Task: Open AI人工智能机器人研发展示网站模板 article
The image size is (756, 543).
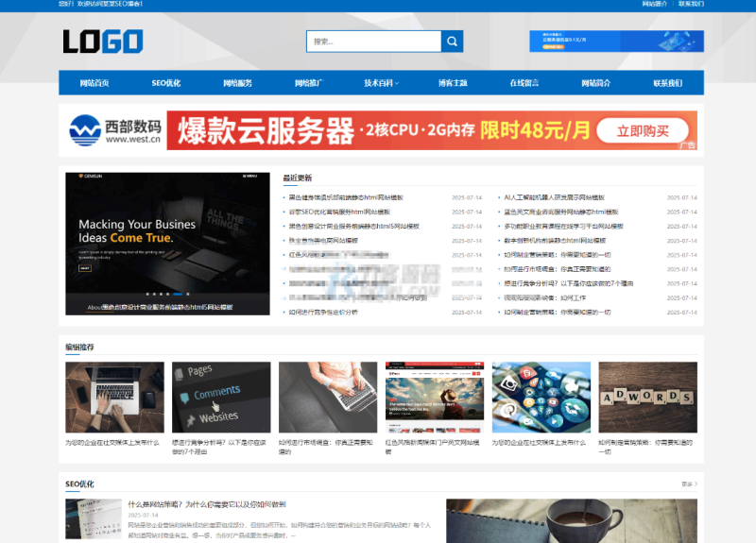Action: pos(554,197)
